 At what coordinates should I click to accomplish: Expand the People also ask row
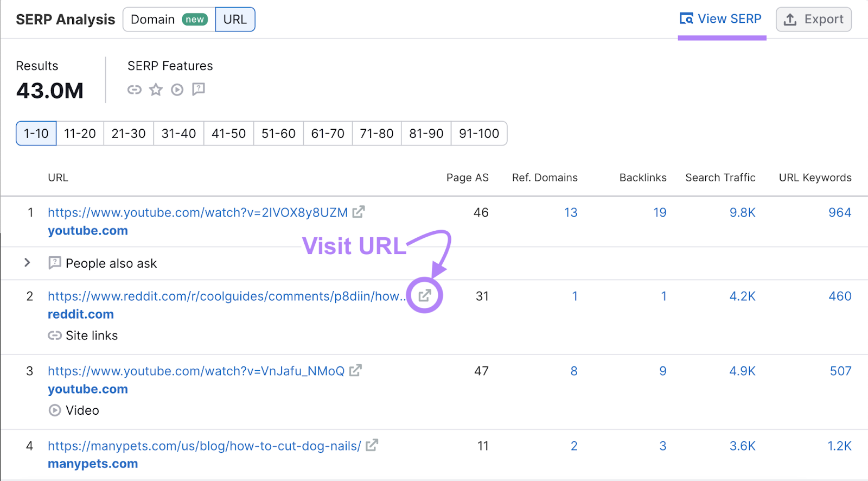click(27, 263)
